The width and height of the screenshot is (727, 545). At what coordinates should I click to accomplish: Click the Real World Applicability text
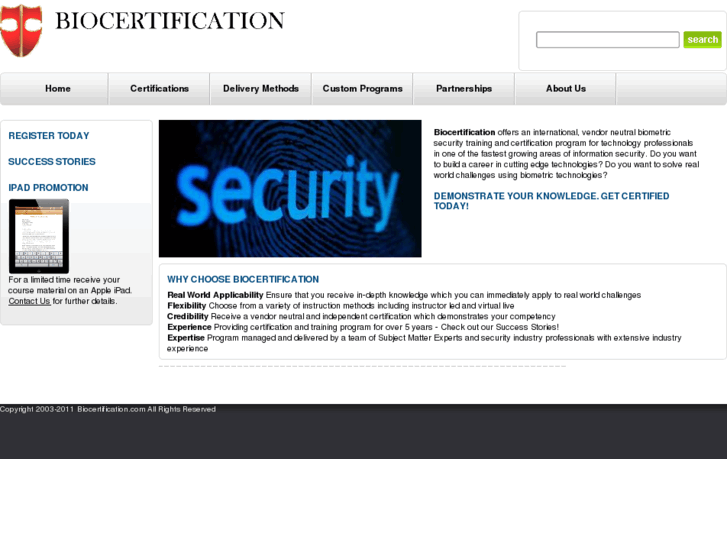click(215, 295)
